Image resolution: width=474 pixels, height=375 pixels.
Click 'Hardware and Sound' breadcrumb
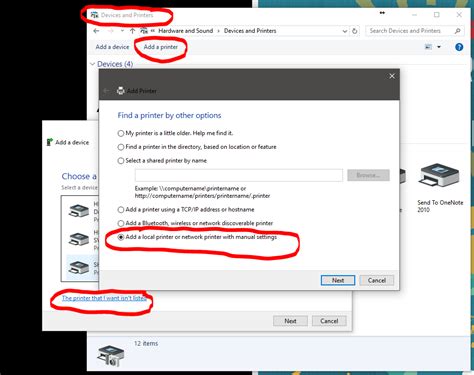[185, 31]
